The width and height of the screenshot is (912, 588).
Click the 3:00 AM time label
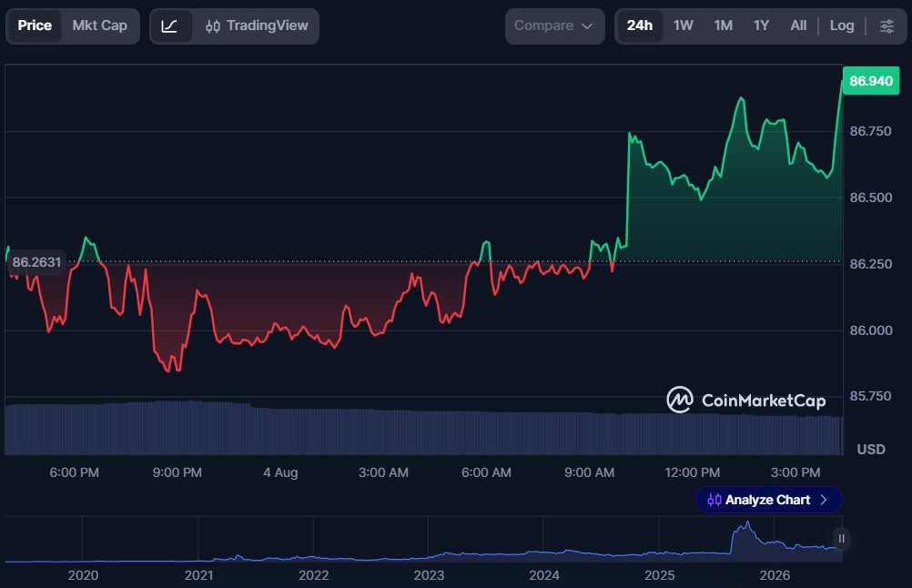click(x=383, y=472)
